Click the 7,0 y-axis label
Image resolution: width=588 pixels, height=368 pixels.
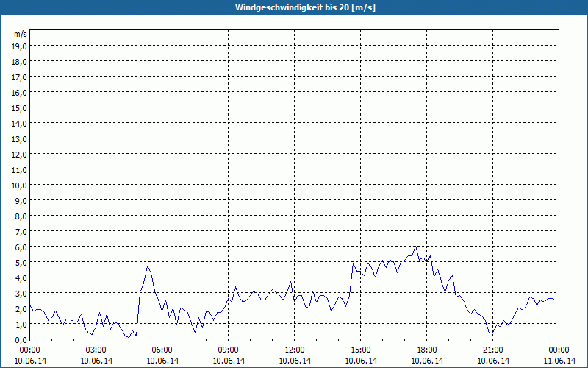[22, 232]
